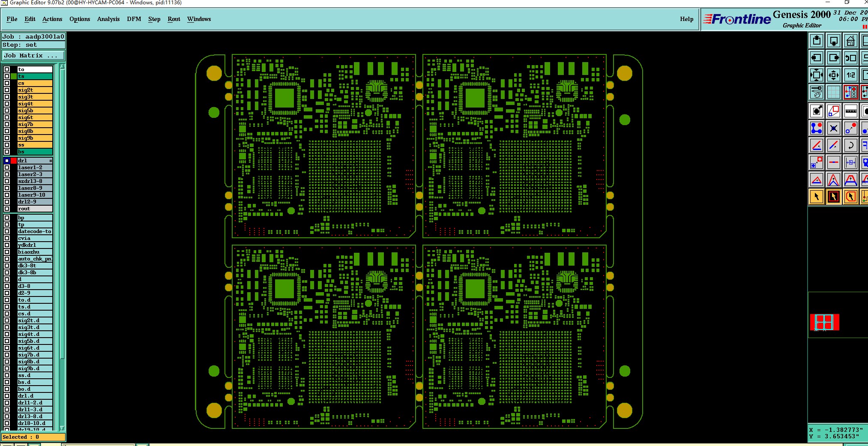Click the blue circle to red dot arrow icon
This screenshot has width=868, height=446.
(x=851, y=128)
